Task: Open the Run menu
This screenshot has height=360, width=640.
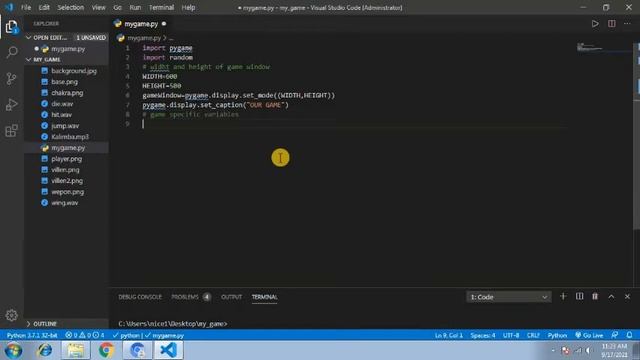Action: (x=135, y=7)
